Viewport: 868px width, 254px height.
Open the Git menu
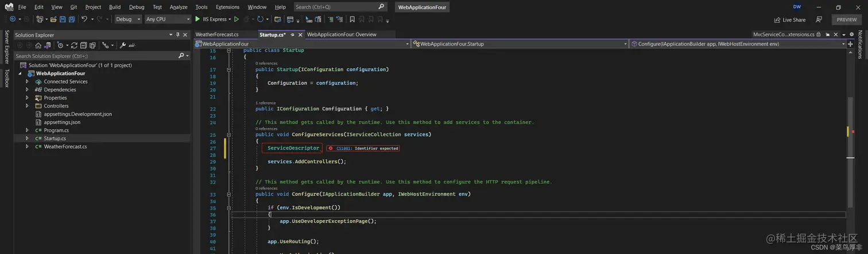(x=73, y=7)
